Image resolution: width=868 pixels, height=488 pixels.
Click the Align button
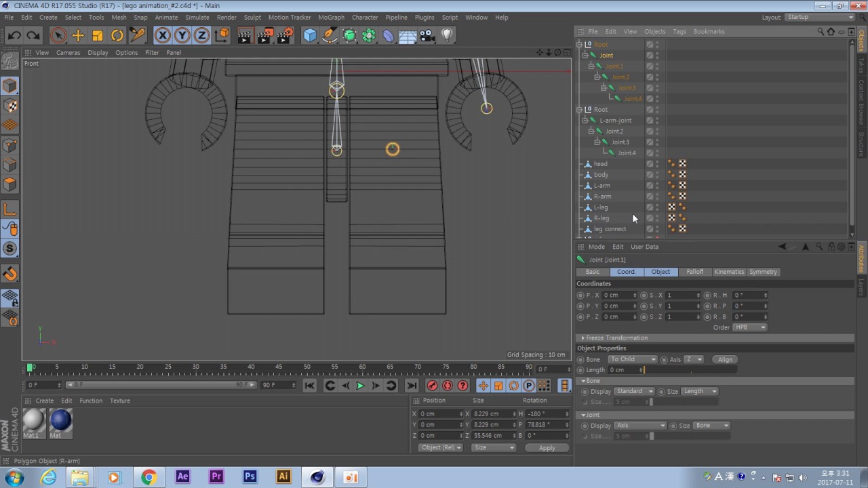725,359
